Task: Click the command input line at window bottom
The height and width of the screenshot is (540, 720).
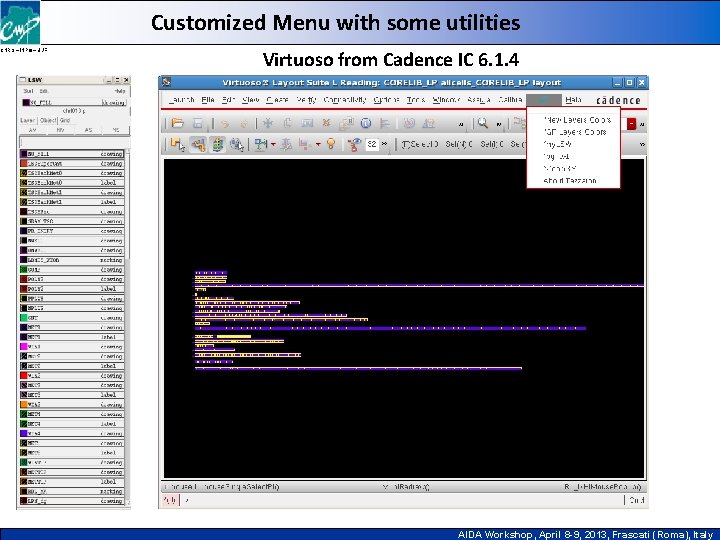Action: click(402, 500)
